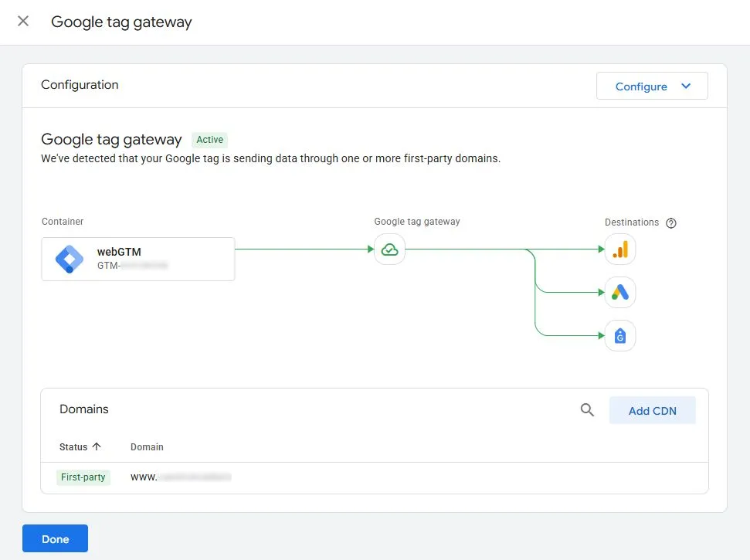This screenshot has height=560, width=750.
Task: Select the First-party status badge
Action: (x=83, y=477)
